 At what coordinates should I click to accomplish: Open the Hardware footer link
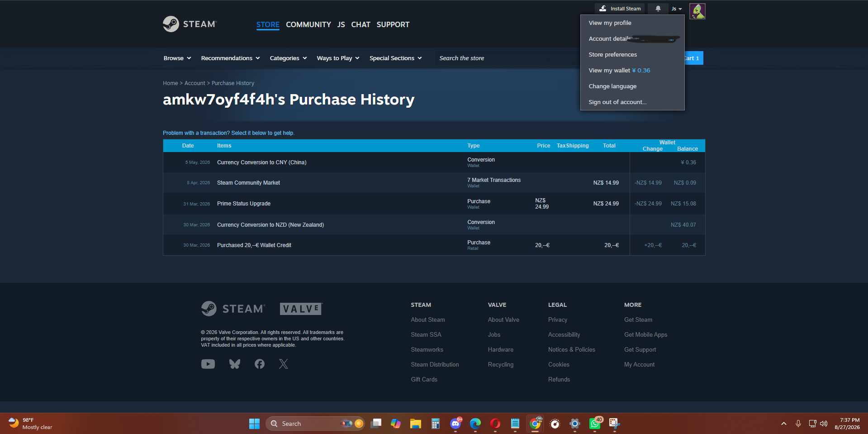click(501, 349)
